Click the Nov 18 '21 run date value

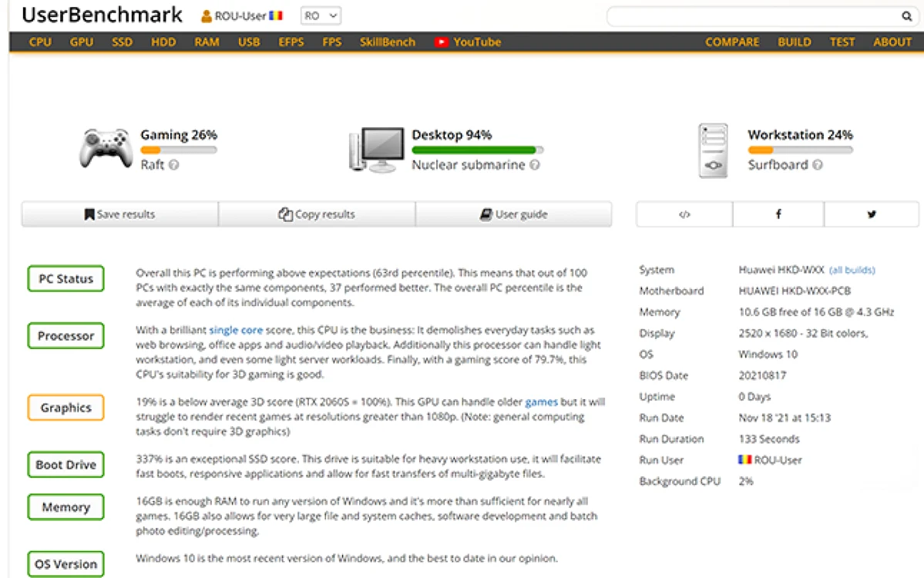785,418
